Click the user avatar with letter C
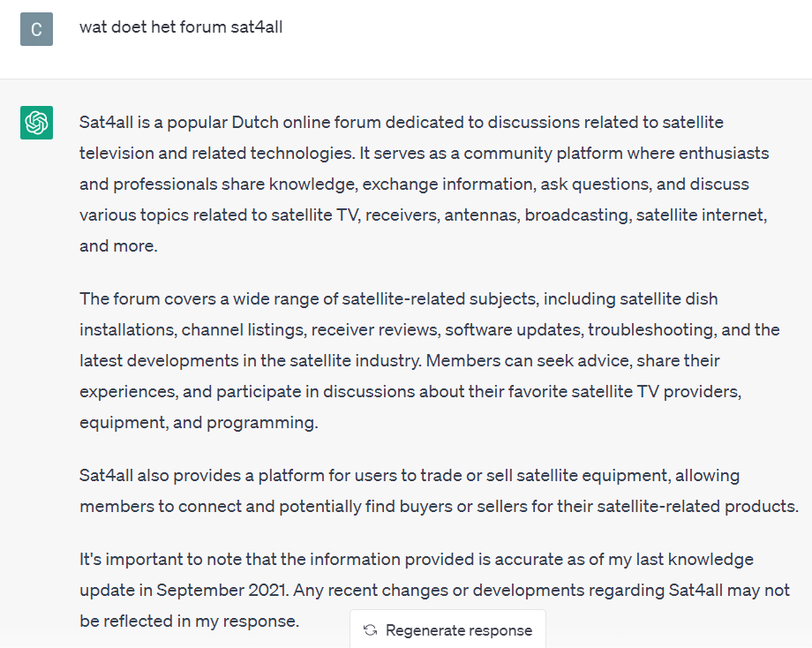Image resolution: width=812 pixels, height=648 pixels. pos(36,29)
